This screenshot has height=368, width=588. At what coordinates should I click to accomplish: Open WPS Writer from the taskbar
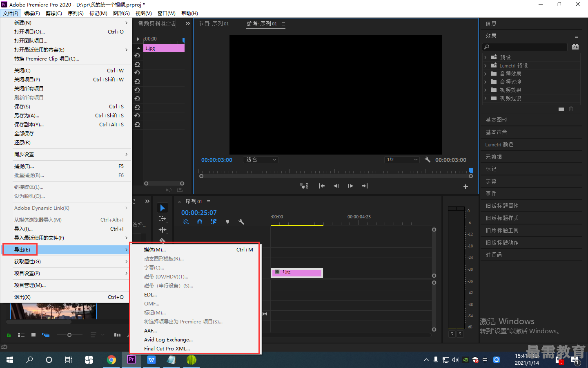[151, 360]
